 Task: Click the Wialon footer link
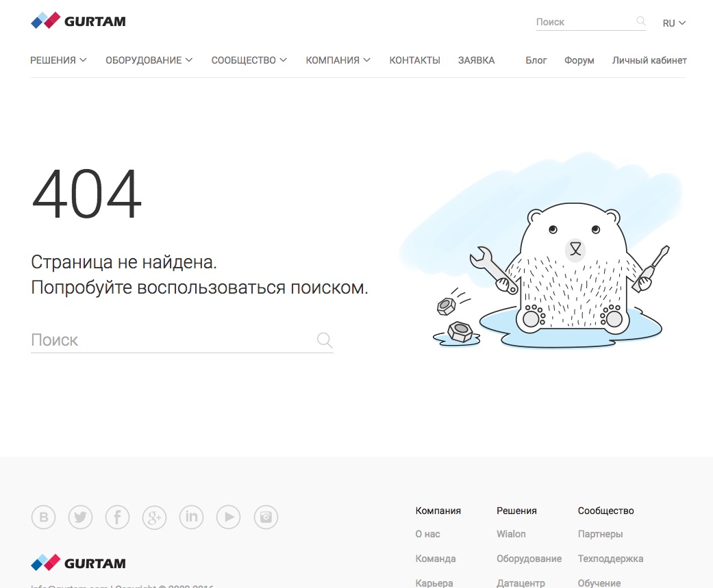(511, 534)
